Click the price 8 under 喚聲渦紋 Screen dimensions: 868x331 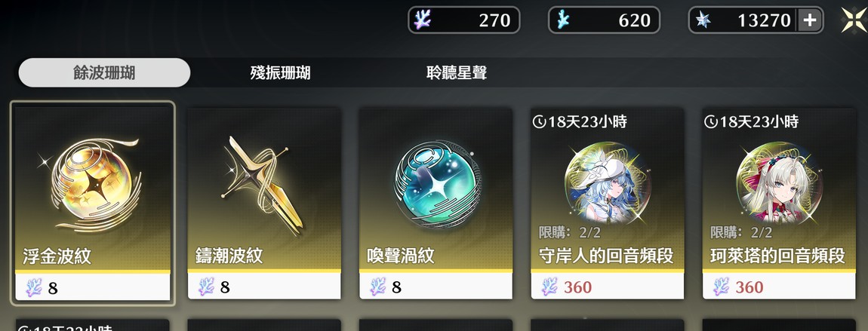[396, 287]
